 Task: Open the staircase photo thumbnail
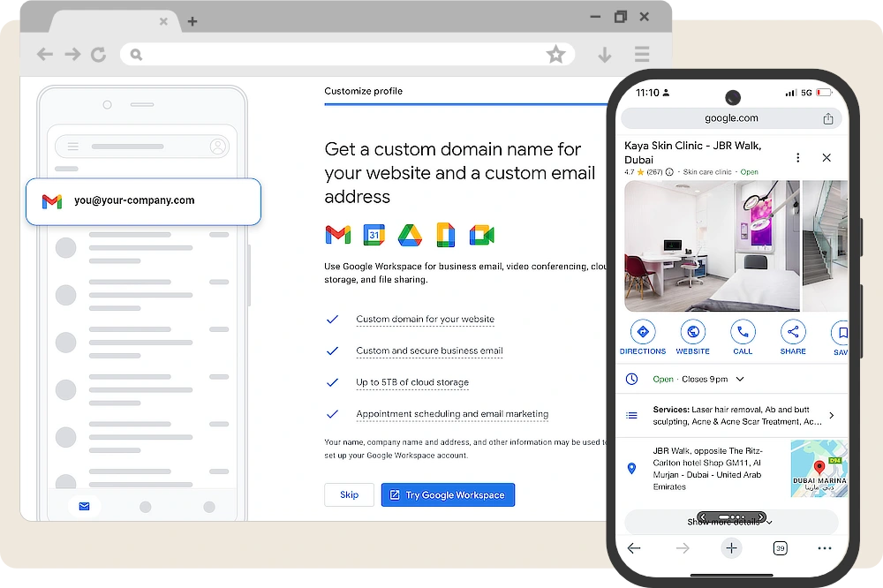(825, 245)
